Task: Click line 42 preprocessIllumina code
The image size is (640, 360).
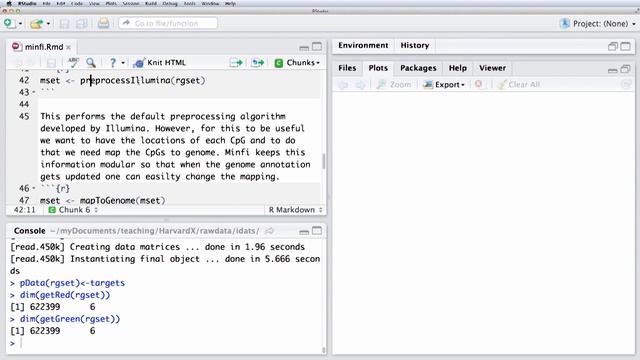Action: click(122, 80)
